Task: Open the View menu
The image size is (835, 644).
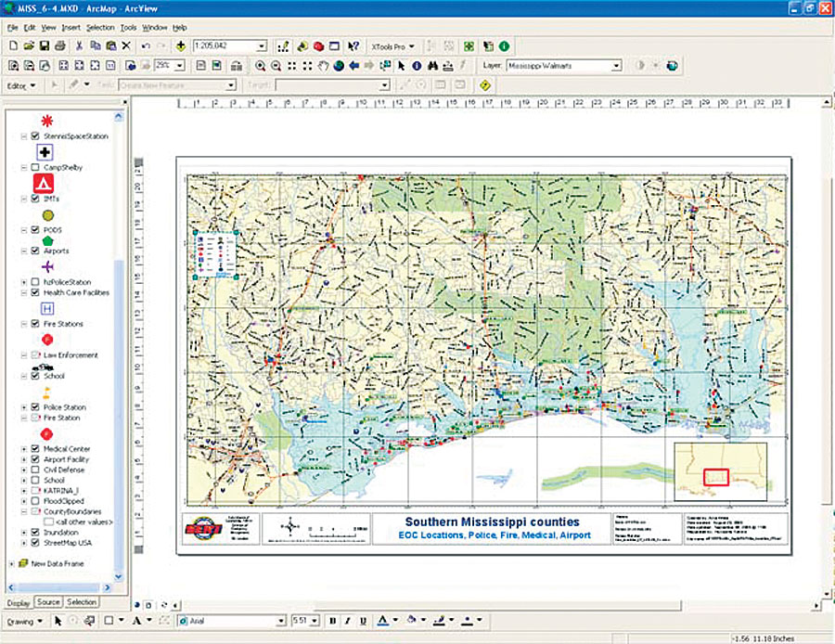Action: tap(48, 28)
